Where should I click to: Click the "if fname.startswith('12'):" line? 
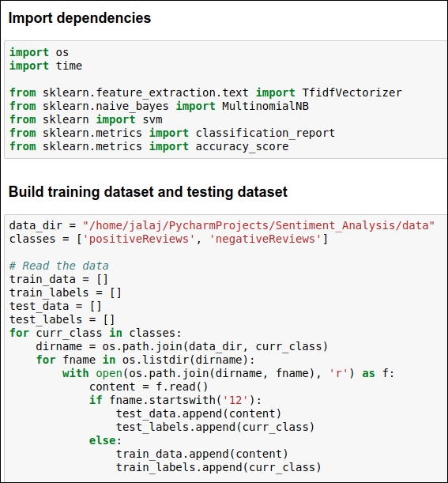[175, 400]
